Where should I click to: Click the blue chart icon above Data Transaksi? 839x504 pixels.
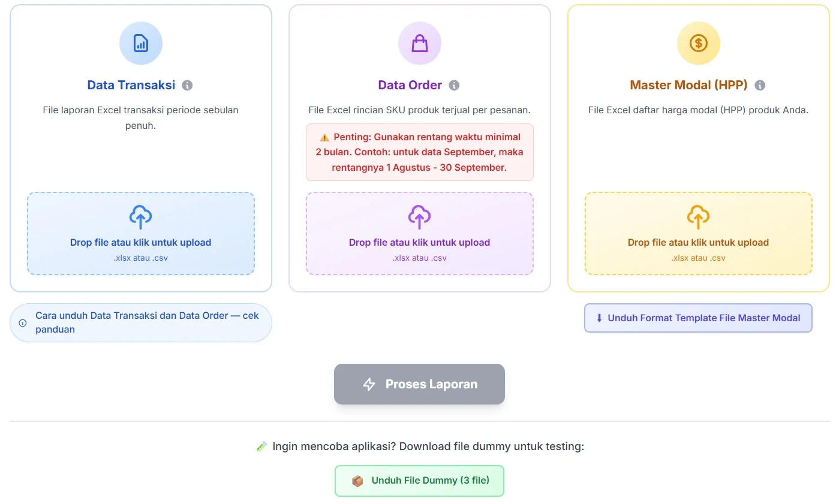pyautogui.click(x=141, y=43)
